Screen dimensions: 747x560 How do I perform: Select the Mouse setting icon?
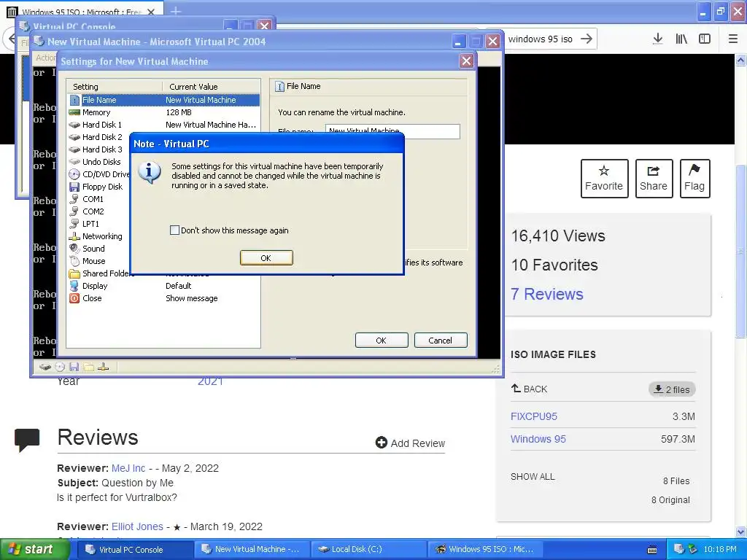point(74,261)
